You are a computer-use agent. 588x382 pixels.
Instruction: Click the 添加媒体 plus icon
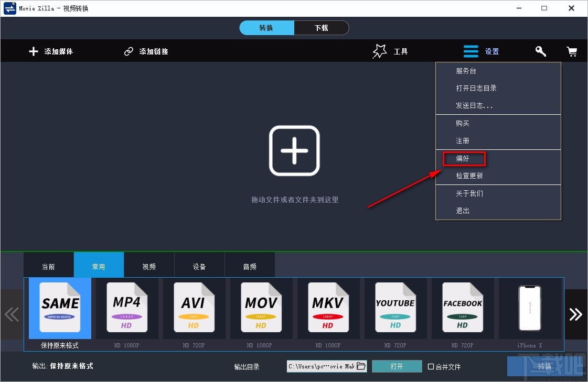point(33,51)
